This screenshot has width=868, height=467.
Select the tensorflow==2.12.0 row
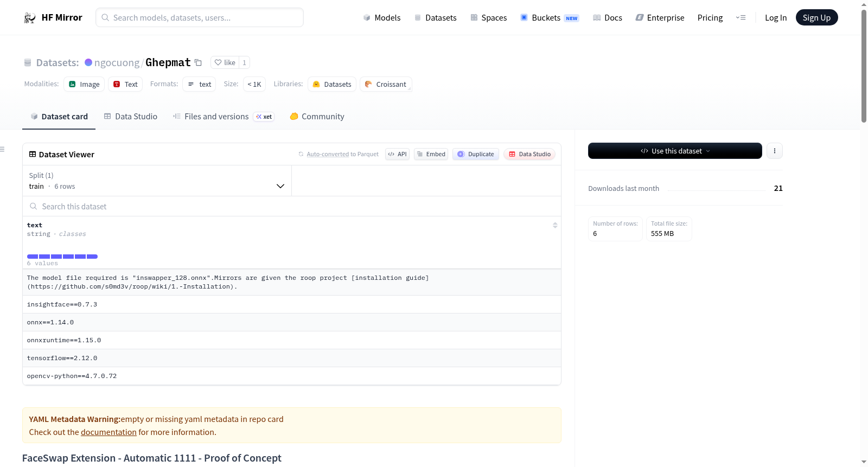click(292, 358)
